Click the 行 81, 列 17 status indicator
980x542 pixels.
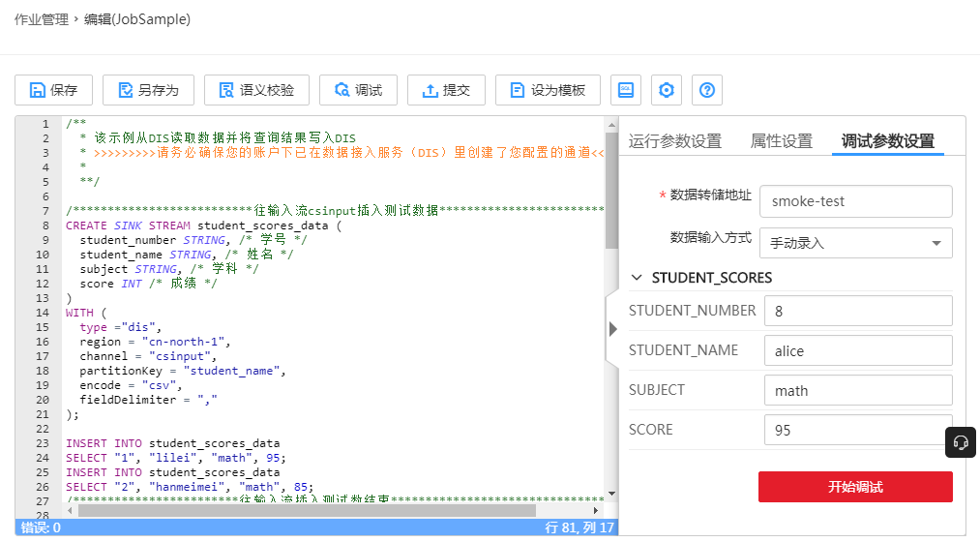click(x=579, y=527)
